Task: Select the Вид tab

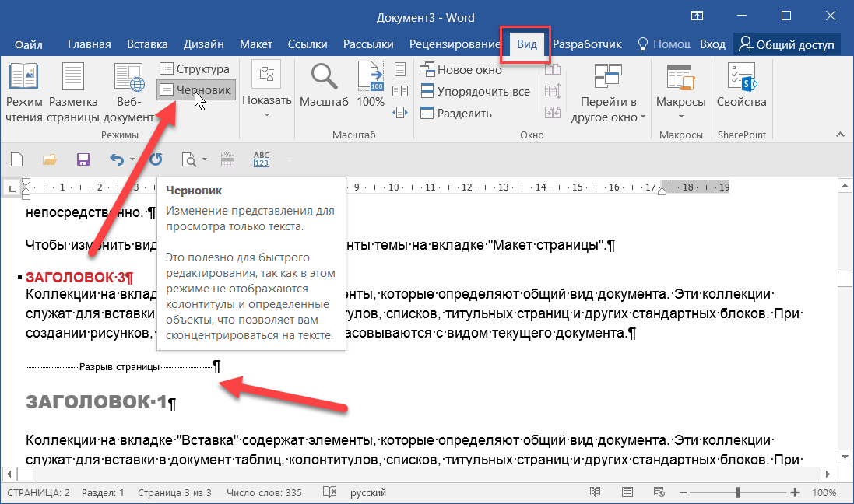Action: 527,44
